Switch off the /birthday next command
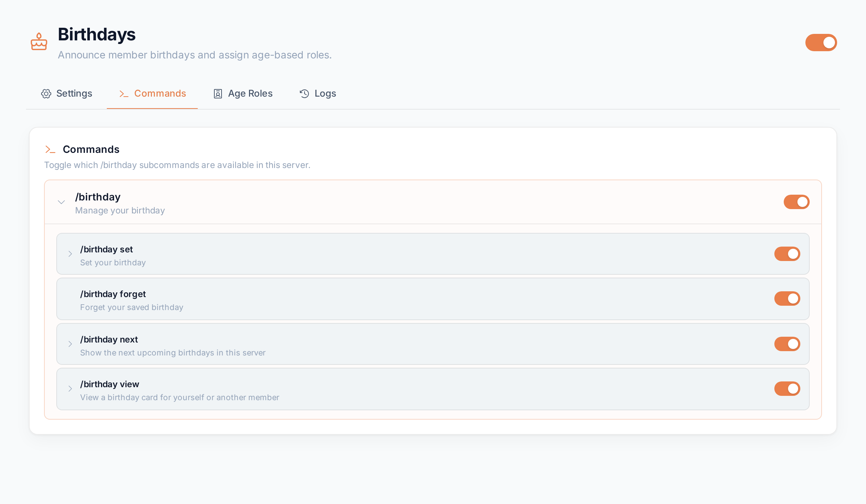This screenshot has height=504, width=866. coord(787,344)
